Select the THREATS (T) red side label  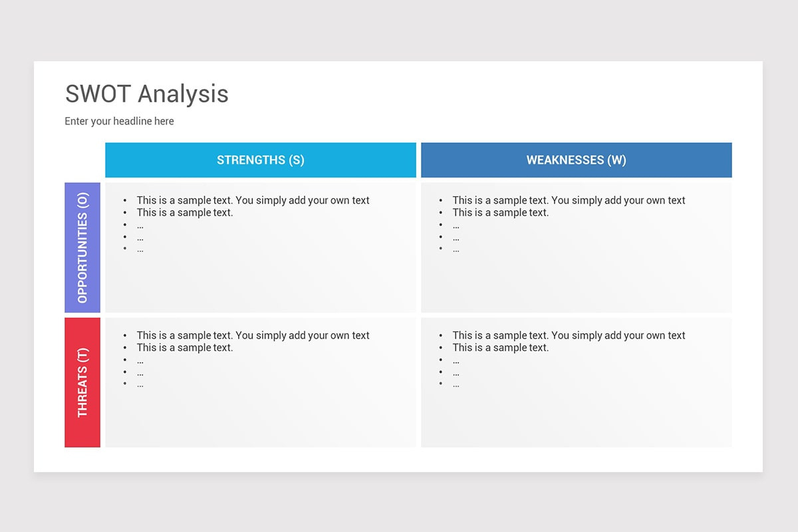click(x=82, y=382)
